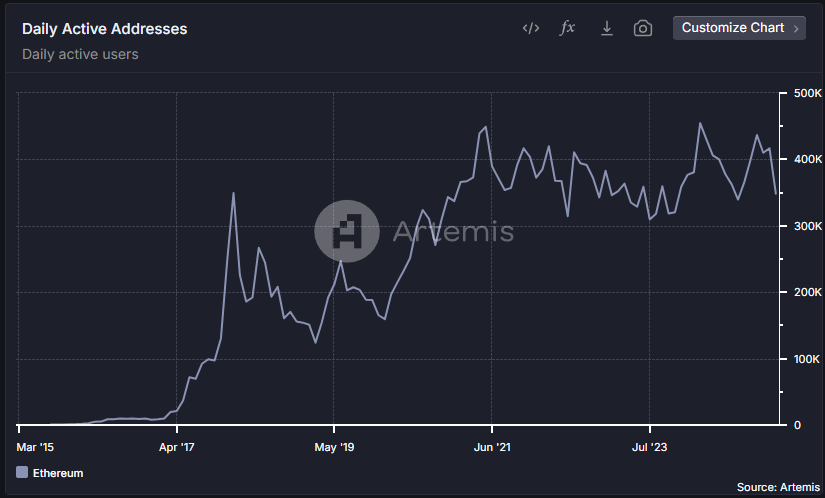
Task: Select the May '19 x-axis label
Action: 333,446
